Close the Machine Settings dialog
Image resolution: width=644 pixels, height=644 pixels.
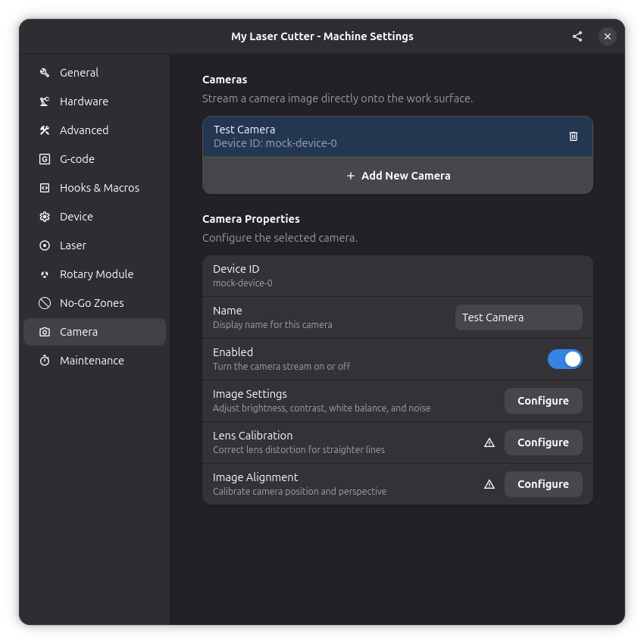point(608,36)
